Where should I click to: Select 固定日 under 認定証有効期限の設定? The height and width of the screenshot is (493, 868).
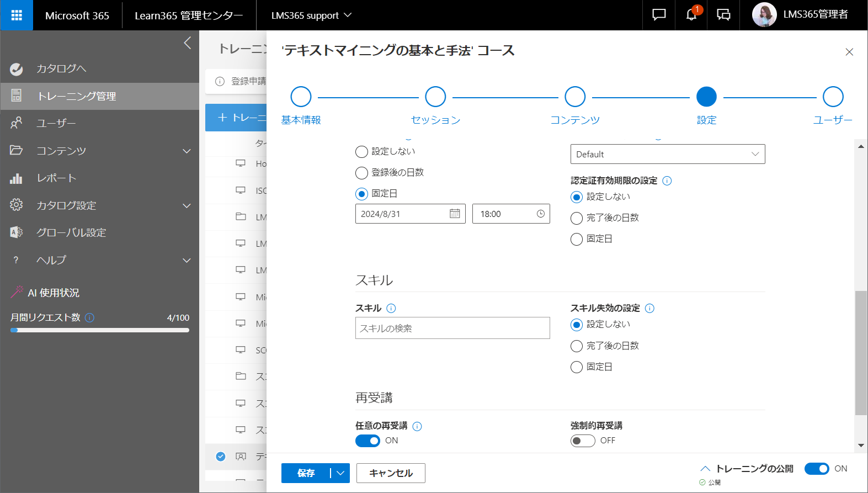tap(577, 239)
